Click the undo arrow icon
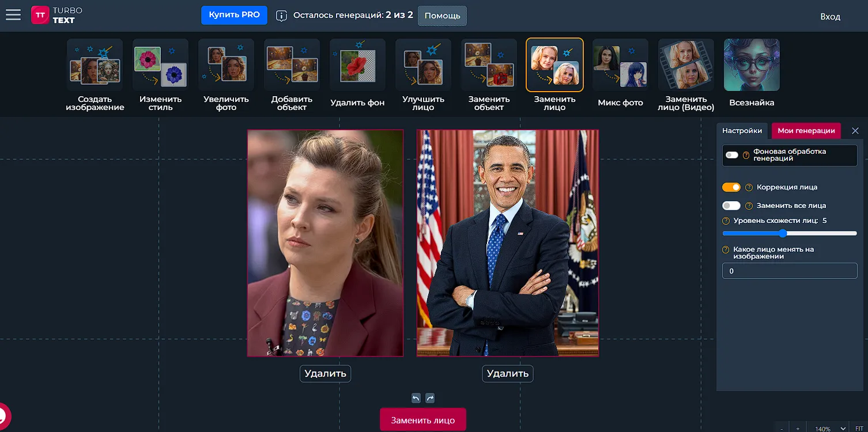 point(416,398)
